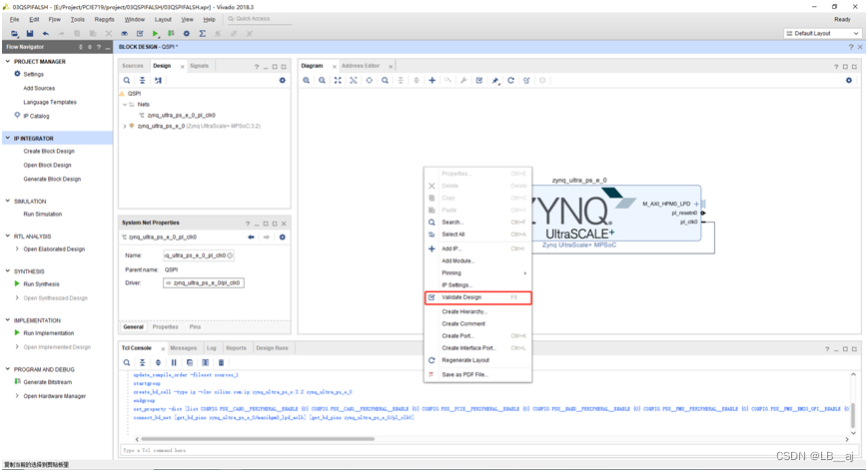This screenshot has height=472, width=868.
Task: Click Run Implementation in Flow Navigator
Action: (49, 333)
